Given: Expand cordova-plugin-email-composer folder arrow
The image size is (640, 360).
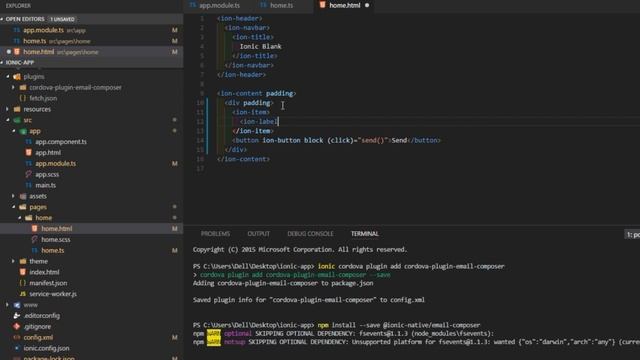Looking at the screenshot, I should click(13, 87).
